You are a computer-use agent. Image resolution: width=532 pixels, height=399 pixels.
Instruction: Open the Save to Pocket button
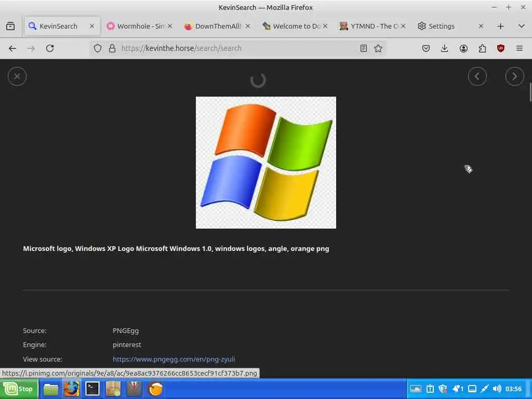pyautogui.click(x=426, y=48)
